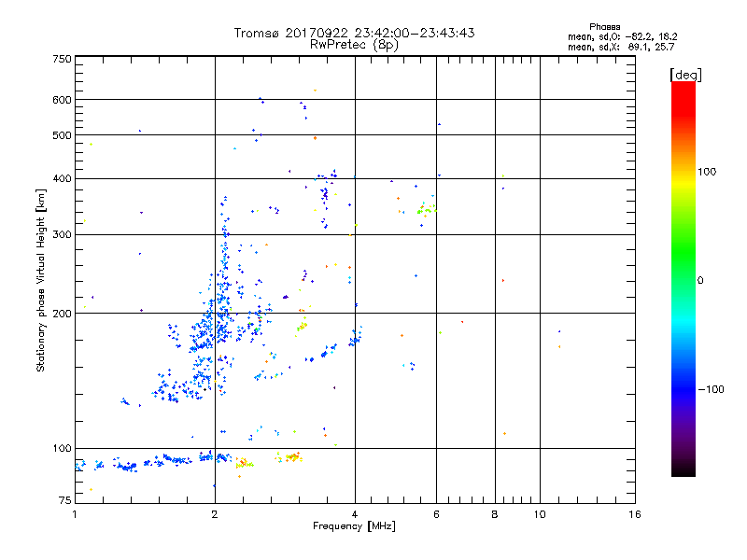Click the '[deg]' colorbar unit label
The image size is (747, 560).
click(x=685, y=75)
